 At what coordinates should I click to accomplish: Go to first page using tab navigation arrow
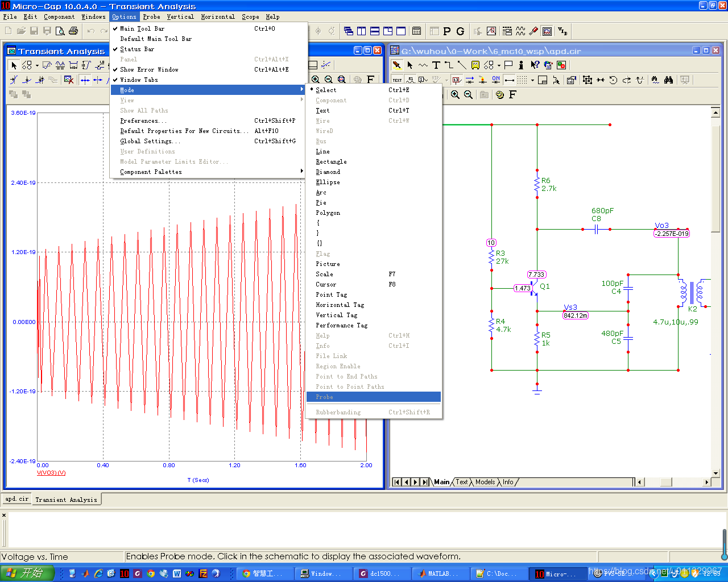coord(397,482)
